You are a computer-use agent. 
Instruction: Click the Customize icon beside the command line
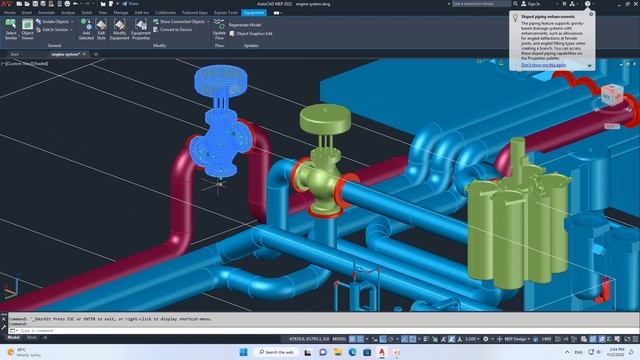4,327
